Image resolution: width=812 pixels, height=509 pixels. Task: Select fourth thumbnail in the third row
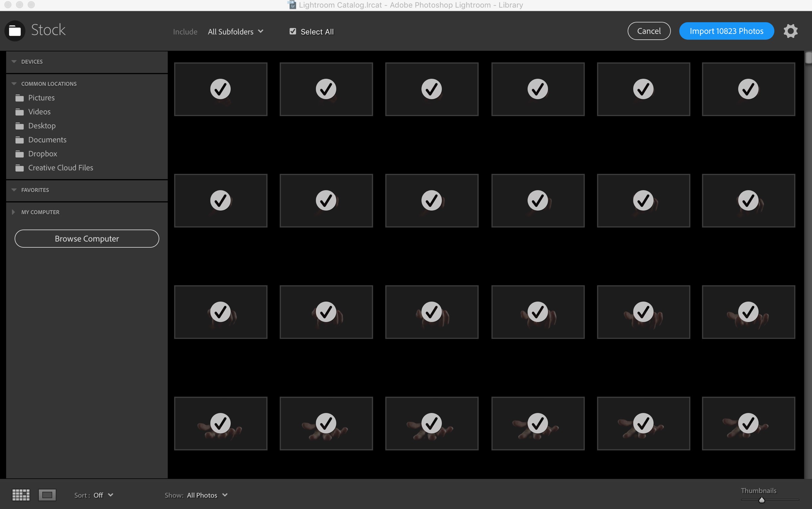tap(538, 312)
